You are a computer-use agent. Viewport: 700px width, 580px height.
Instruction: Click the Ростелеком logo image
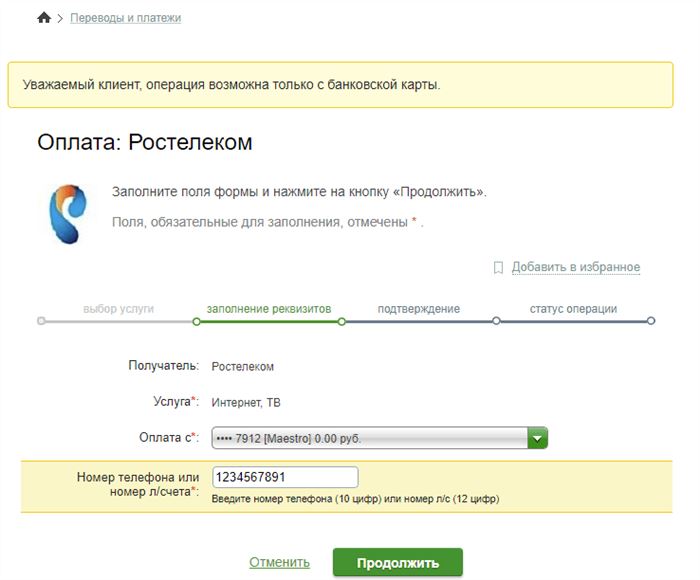tap(68, 214)
